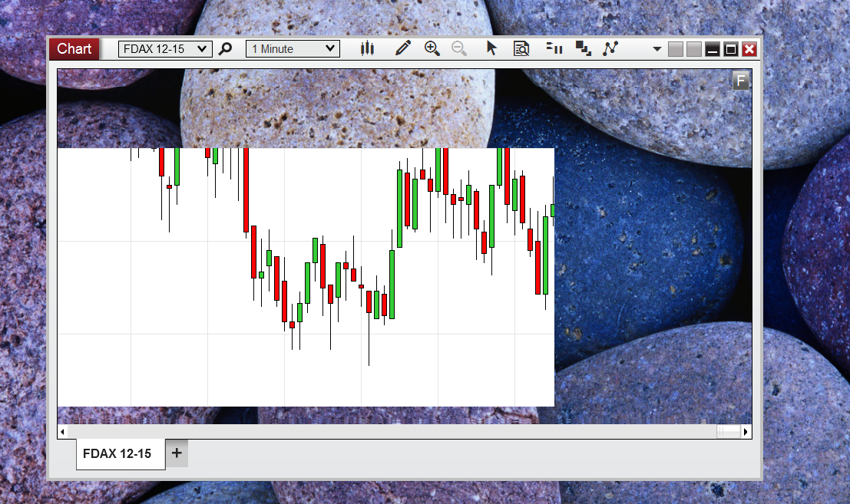Open the FDAX 12-15 instrument dropdown

[165, 49]
